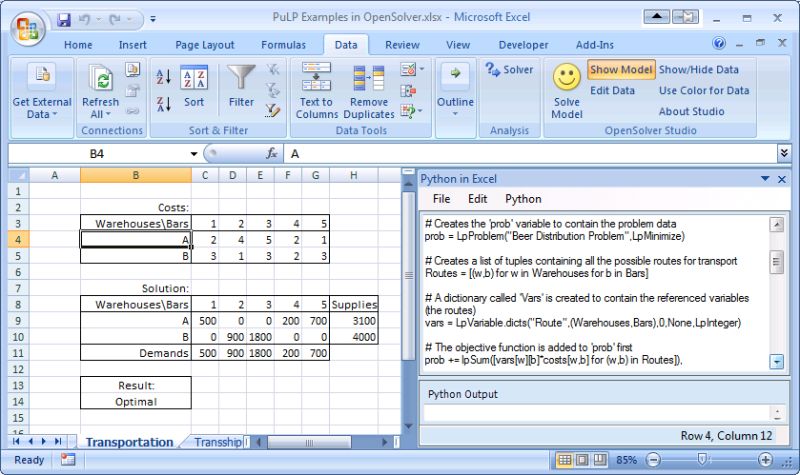800x475 pixels.
Task: Select column header H
Action: 354,176
